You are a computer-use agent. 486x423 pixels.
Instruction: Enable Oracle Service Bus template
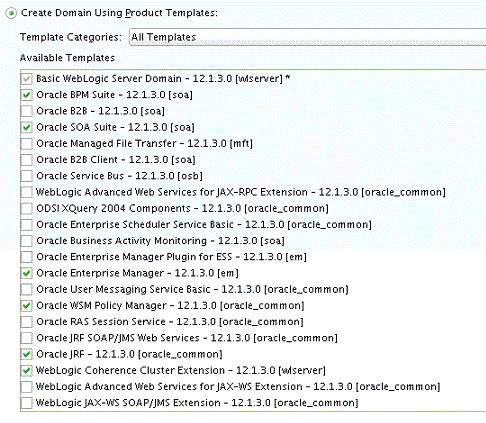coord(27,176)
